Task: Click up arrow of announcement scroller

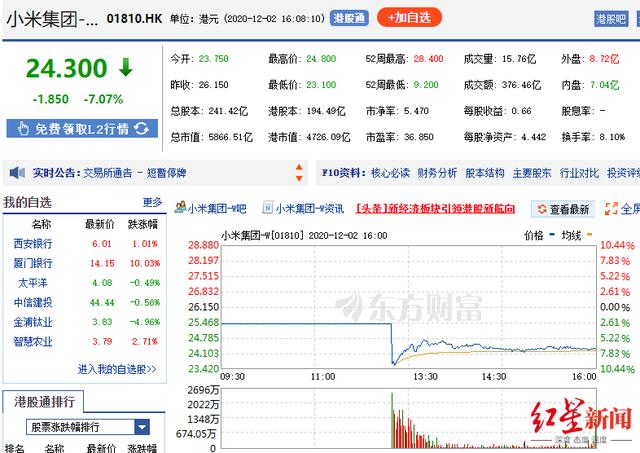Action: click(299, 167)
